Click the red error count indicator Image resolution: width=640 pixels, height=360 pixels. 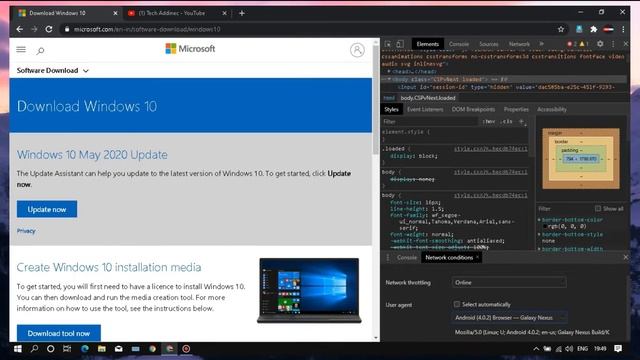click(x=572, y=44)
